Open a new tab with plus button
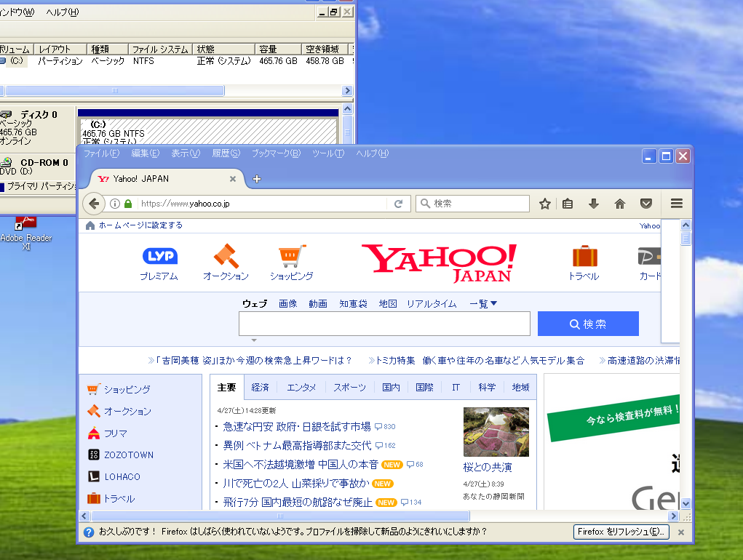Viewport: 743px width, 560px height. (x=257, y=179)
